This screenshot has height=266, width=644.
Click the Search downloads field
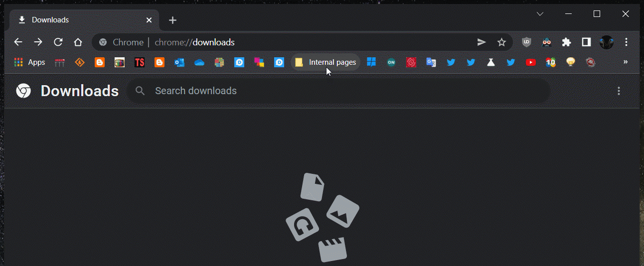coord(339,91)
